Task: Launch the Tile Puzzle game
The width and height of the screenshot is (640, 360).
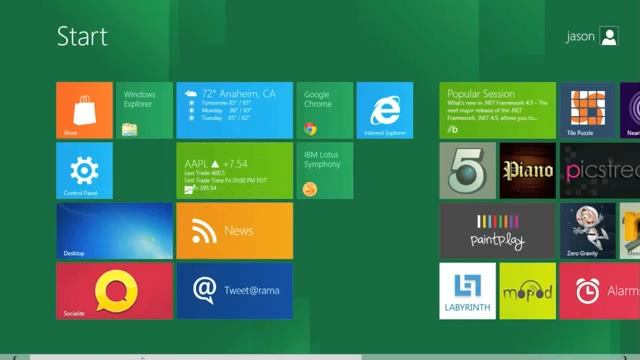Action: [x=588, y=110]
